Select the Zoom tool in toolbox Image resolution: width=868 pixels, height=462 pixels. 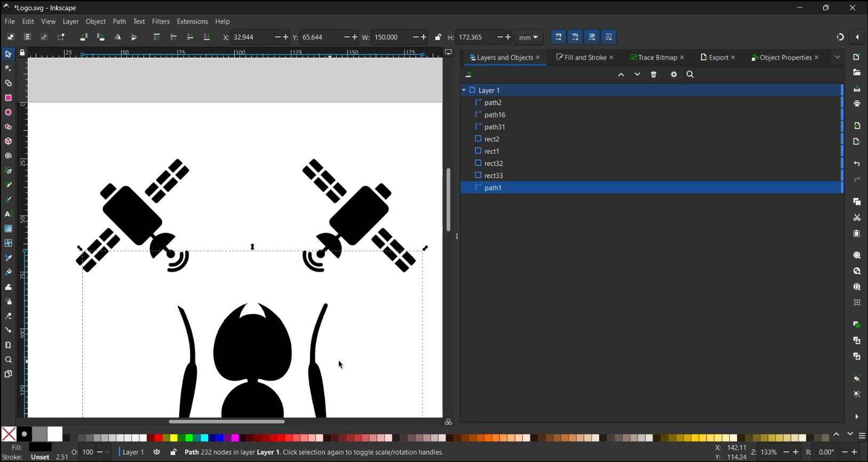8,360
